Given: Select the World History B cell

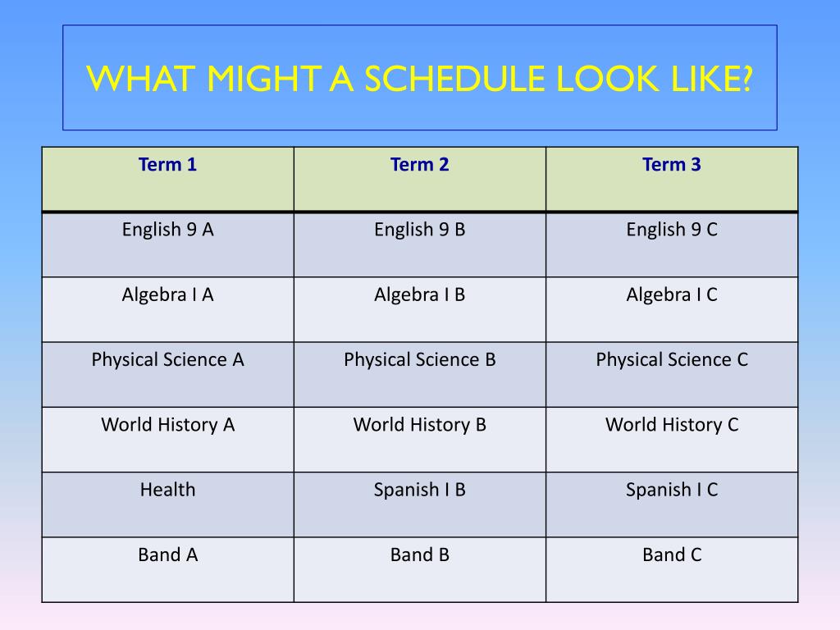Looking at the screenshot, I should click(420, 440).
